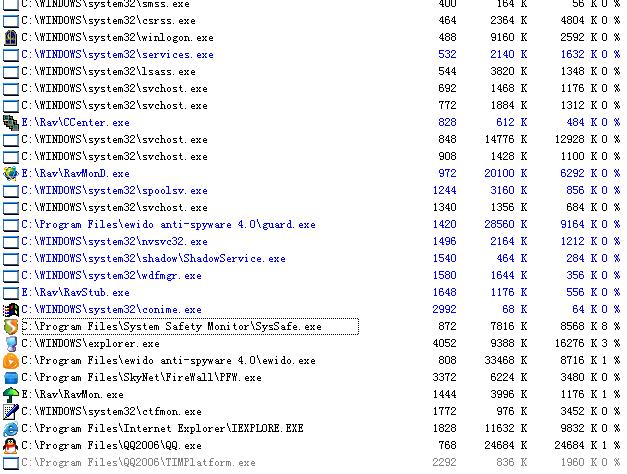Click the guard.exe window icon
627x474 pixels.
10,225
